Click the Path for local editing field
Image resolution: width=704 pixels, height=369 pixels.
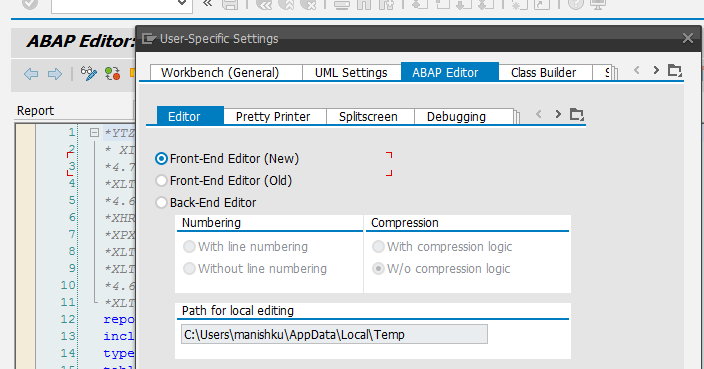(x=334, y=334)
